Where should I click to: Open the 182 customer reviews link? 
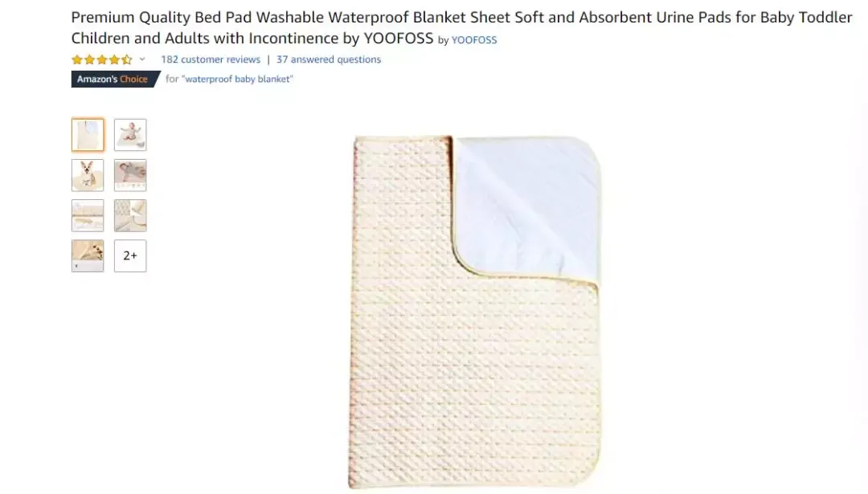point(211,59)
